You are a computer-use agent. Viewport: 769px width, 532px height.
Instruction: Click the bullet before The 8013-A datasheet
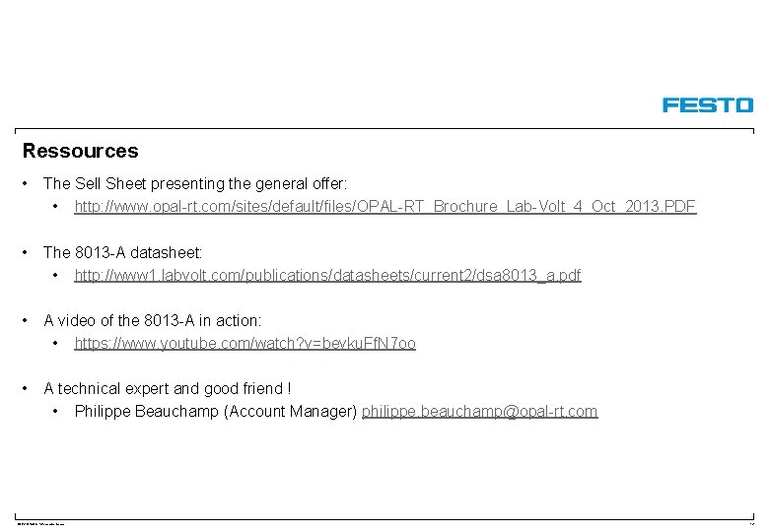pos(25,253)
